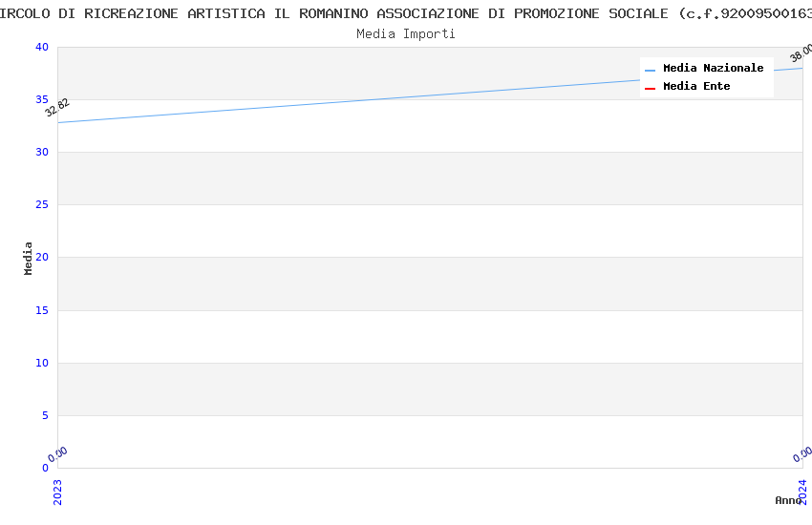Click the 'Anno' axis title
The height and width of the screenshot is (525, 812).
[788, 500]
